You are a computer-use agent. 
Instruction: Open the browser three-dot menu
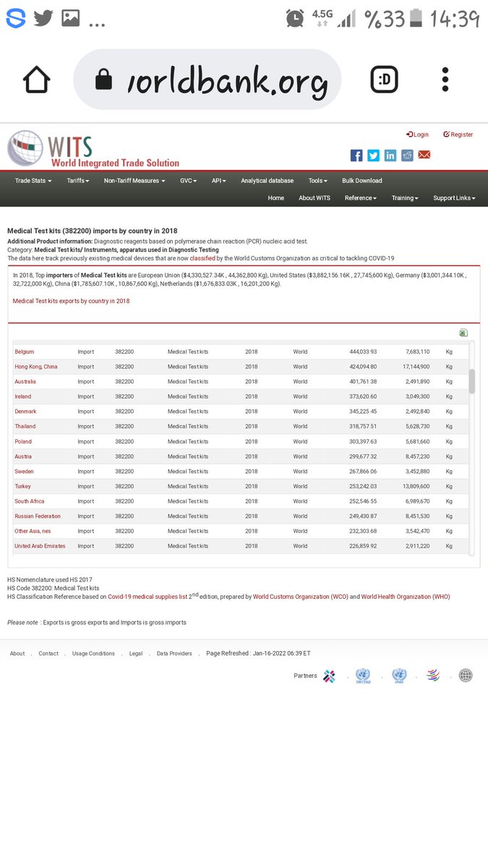445,80
